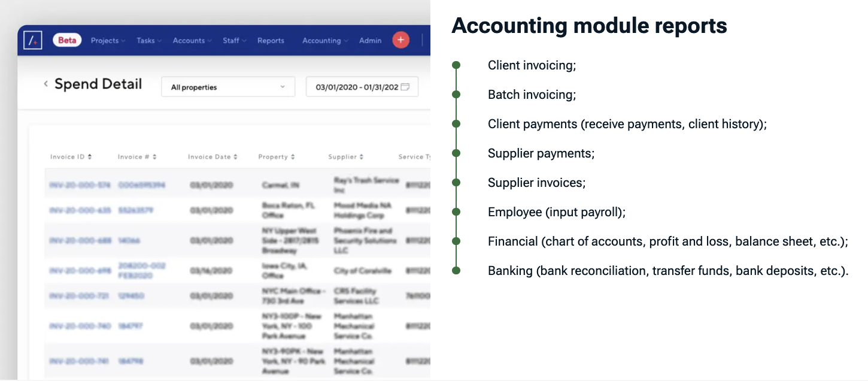Open invoice number link 55263579
Image resolution: width=868 pixels, height=381 pixels.
pos(135,210)
